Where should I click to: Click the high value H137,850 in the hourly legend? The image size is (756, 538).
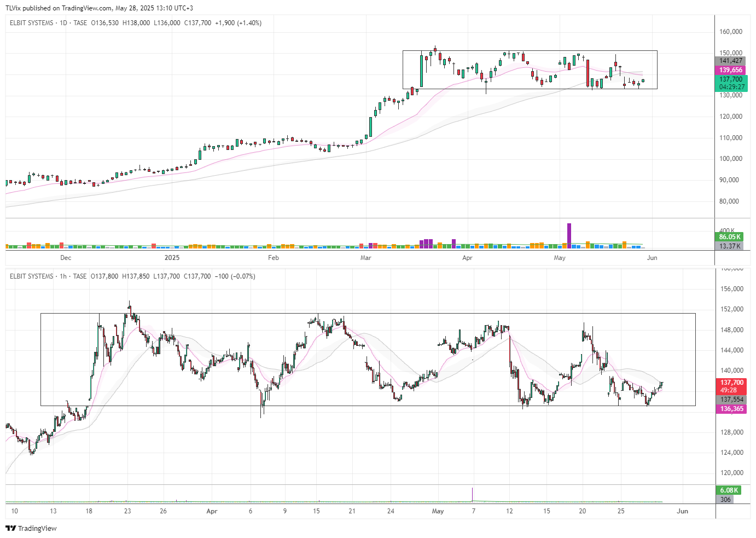pos(136,276)
